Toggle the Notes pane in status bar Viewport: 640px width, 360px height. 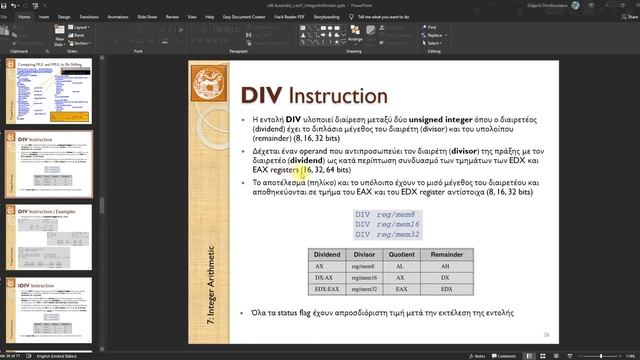(x=477, y=356)
